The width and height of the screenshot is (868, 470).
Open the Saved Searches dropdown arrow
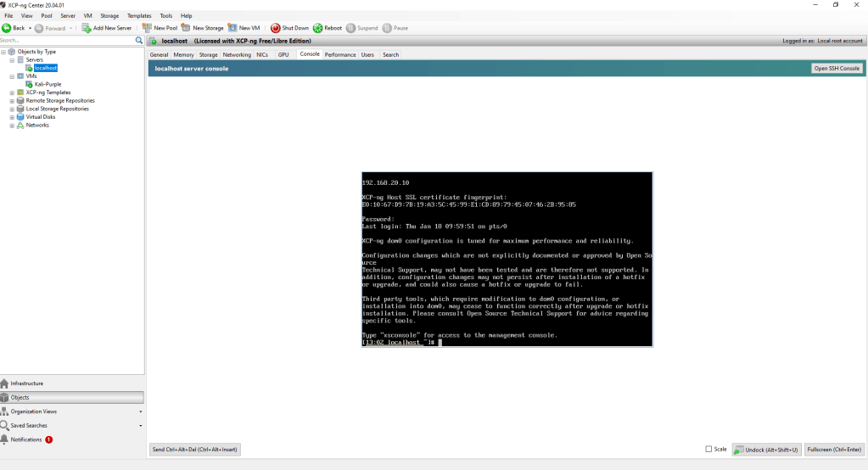[x=139, y=426]
